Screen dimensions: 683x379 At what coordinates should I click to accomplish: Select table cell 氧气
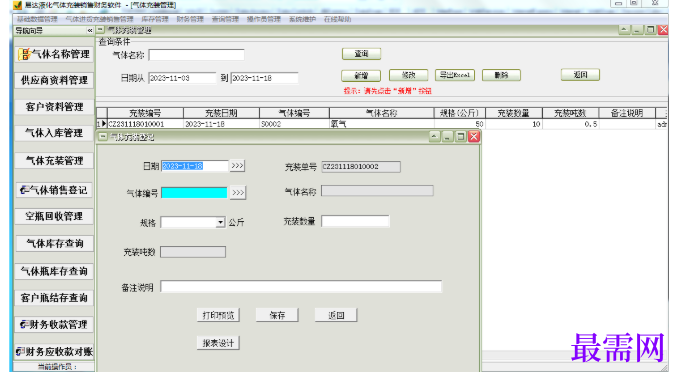(x=382, y=124)
